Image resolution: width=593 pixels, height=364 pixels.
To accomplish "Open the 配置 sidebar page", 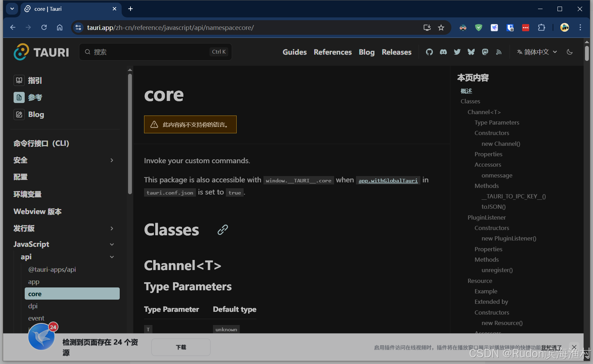I will [x=21, y=177].
